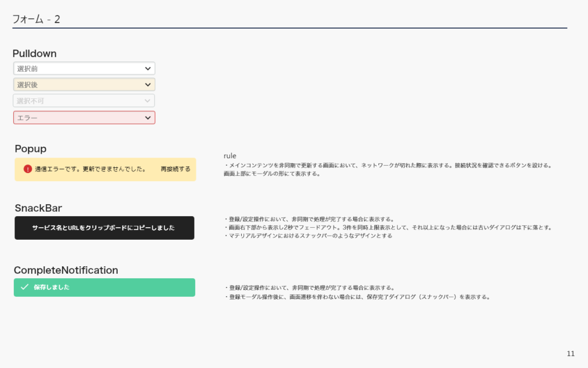This screenshot has height=368, width=588.
Task: Click the white checkmark icon in green notification
Action: 24,287
